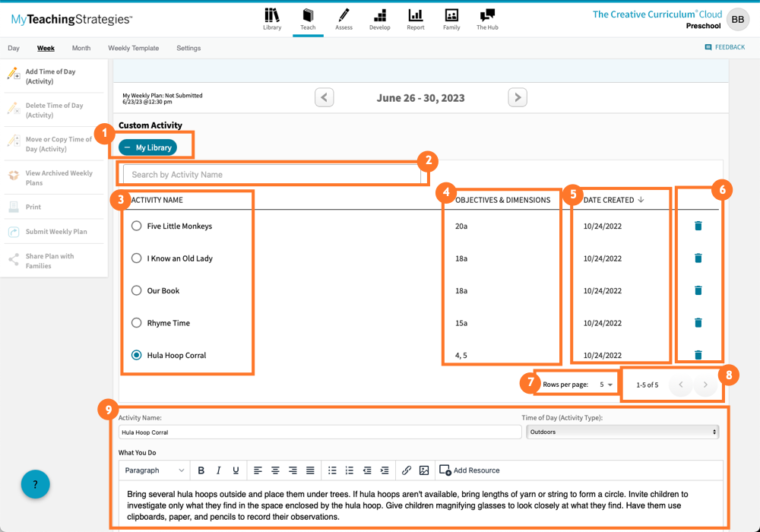760x532 pixels.
Task: Choose Rhyme Time activity
Action: (x=137, y=322)
